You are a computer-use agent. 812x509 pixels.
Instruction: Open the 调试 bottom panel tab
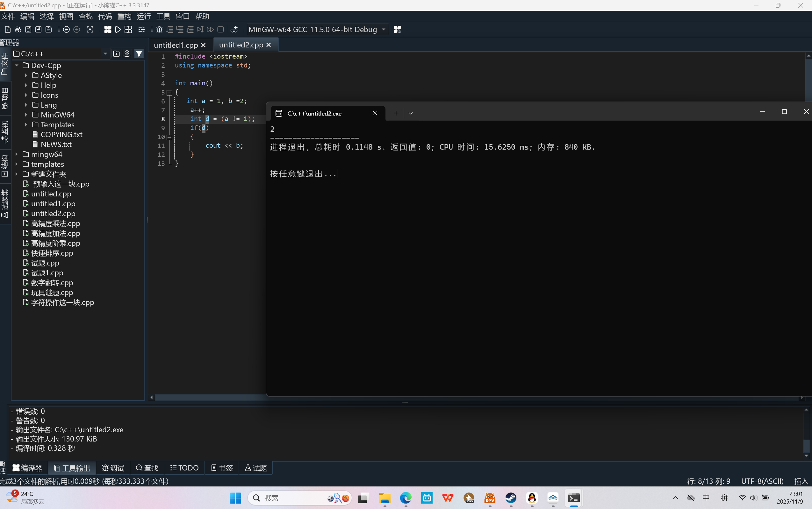[x=113, y=468]
